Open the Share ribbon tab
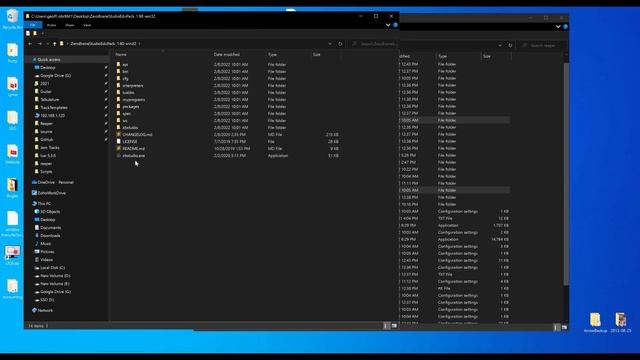 pyautogui.click(x=70, y=25)
